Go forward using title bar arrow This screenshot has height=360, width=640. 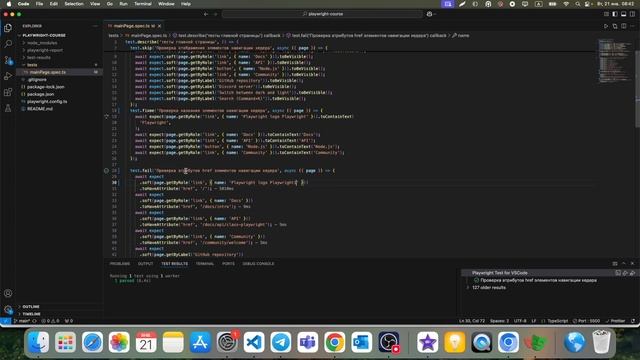pos(216,14)
